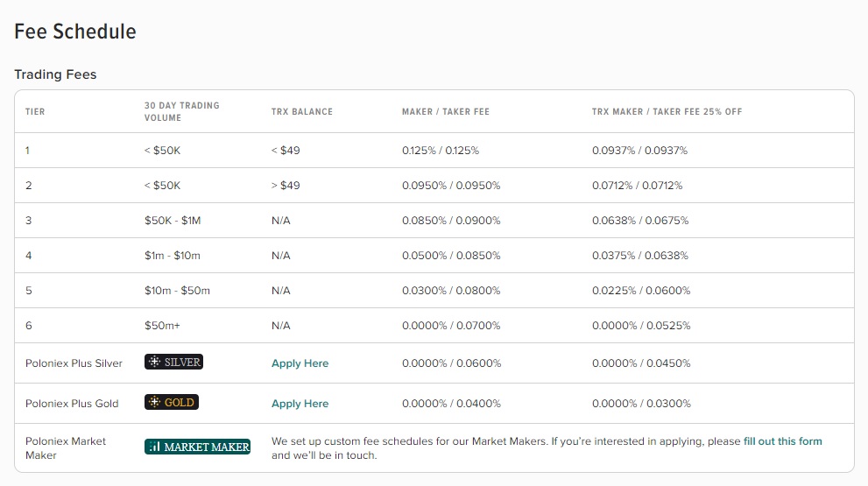Select TRX fee '0.0225% / 0.0600%'
868x486 pixels.
click(641, 291)
